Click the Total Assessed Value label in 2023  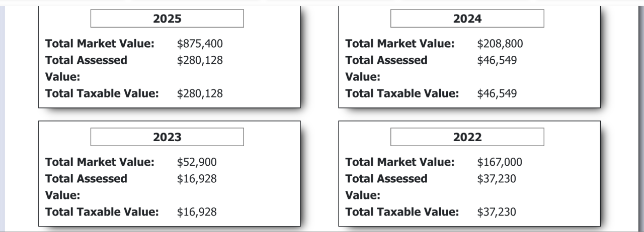[x=86, y=179]
